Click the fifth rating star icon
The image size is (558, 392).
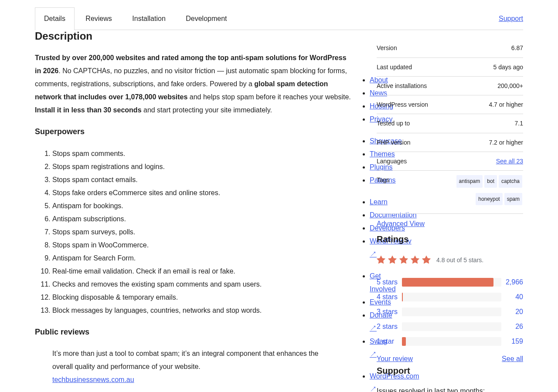pyautogui.click(x=426, y=260)
